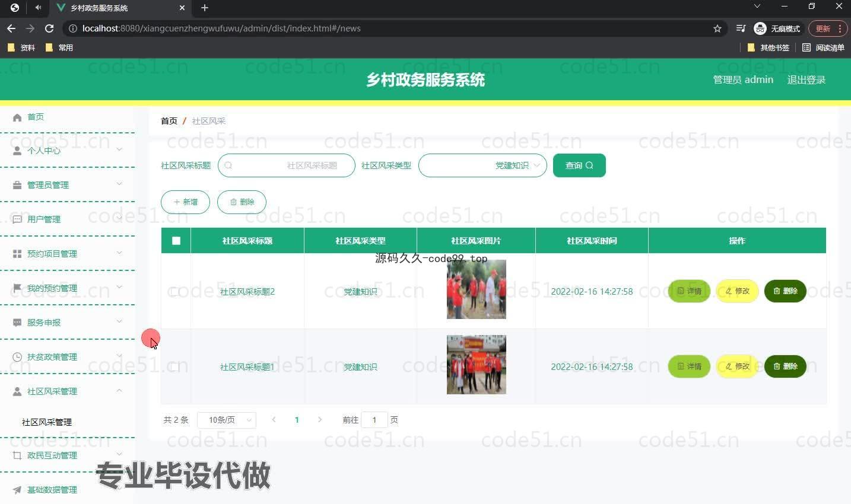Click the 党建知识 type cell for 社区风采标题2
The width and height of the screenshot is (851, 504).
[360, 292]
